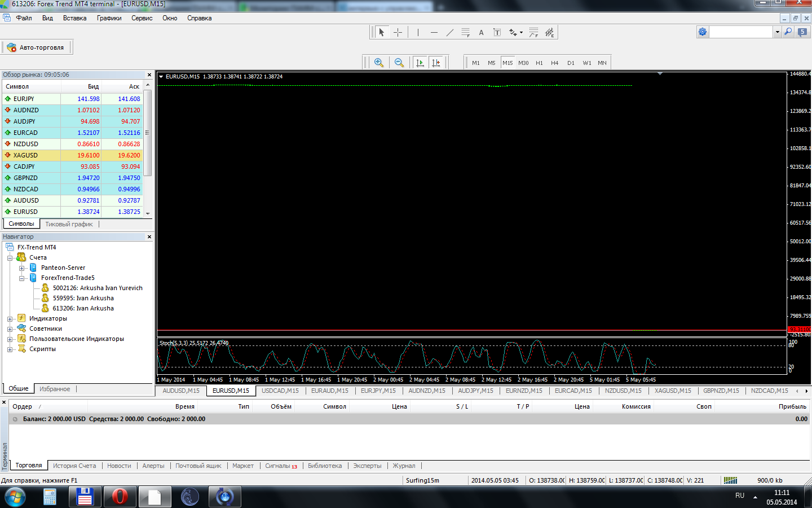
Task: Select account 613206: Ivan Arkusha
Action: [x=83, y=308]
